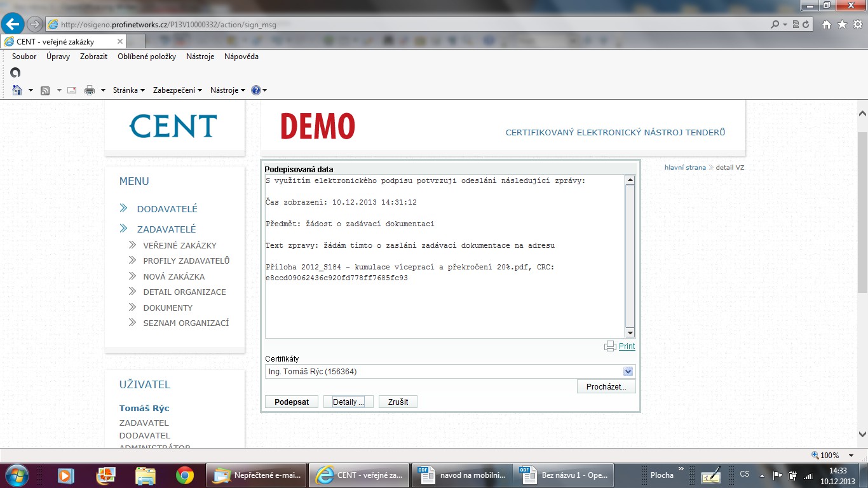This screenshot has height=488, width=868.
Task: Launch Windows Media Player from taskbar
Action: tap(65, 475)
